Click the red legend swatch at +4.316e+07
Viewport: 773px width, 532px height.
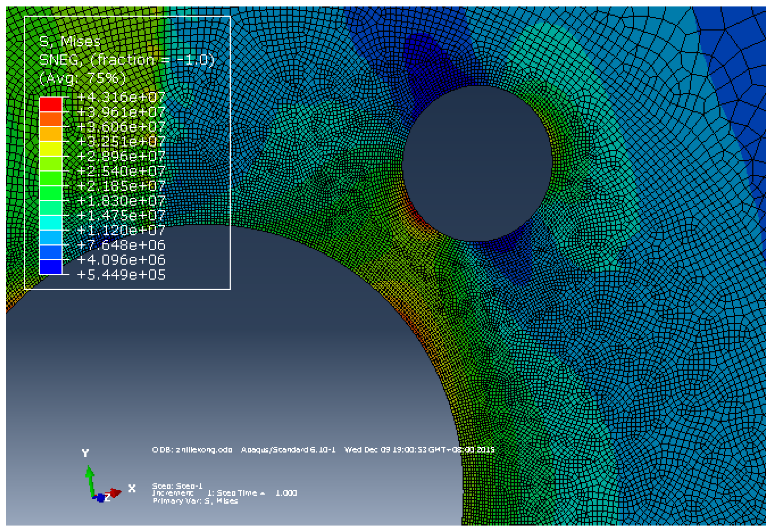[50, 105]
